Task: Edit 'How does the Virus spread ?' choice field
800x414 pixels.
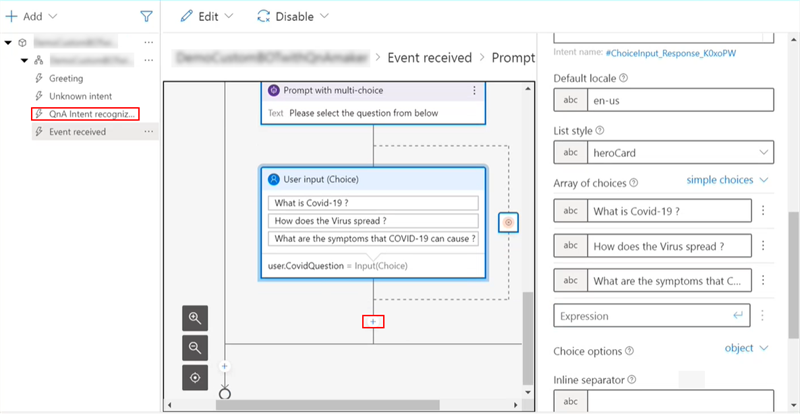Action: click(669, 246)
